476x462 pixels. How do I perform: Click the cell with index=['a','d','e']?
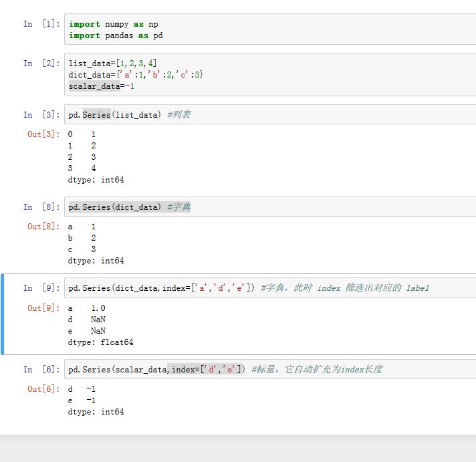click(x=267, y=288)
